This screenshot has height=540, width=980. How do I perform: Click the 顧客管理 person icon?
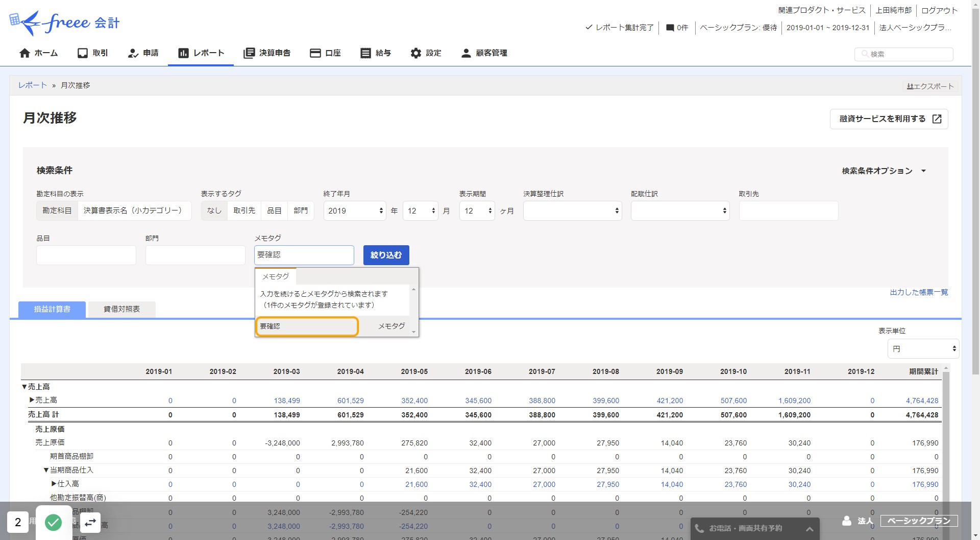[466, 53]
